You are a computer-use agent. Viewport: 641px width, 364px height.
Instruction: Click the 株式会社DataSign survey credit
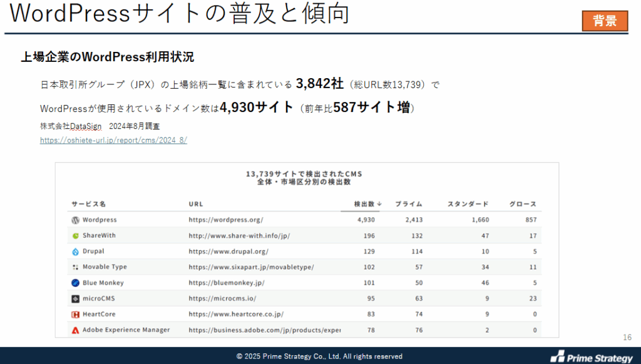click(100, 126)
